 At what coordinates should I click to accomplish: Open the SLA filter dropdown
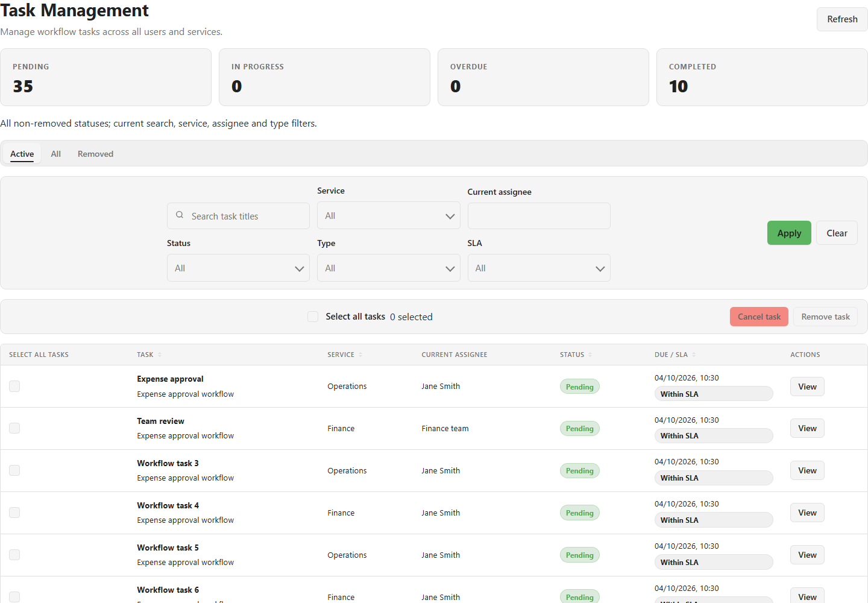[539, 268]
